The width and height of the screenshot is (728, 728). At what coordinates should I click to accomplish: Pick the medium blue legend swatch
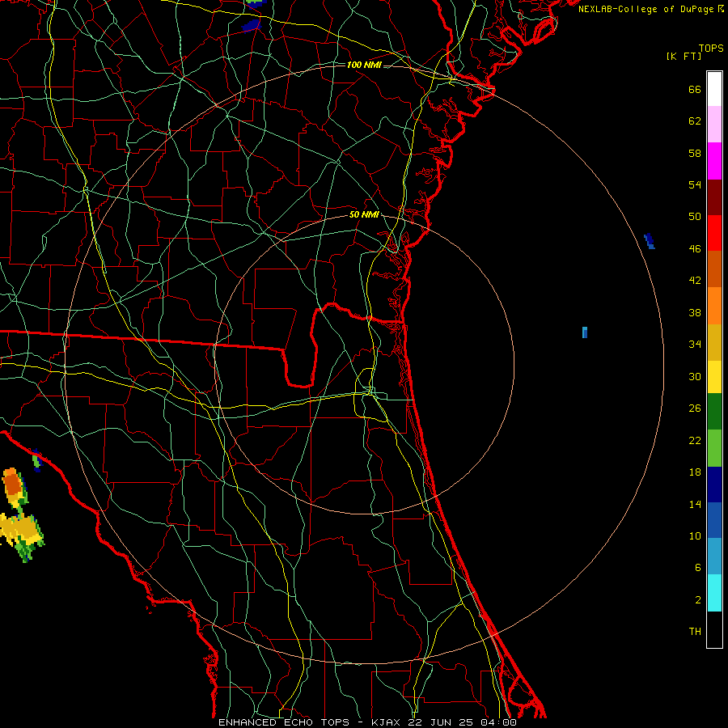714,520
